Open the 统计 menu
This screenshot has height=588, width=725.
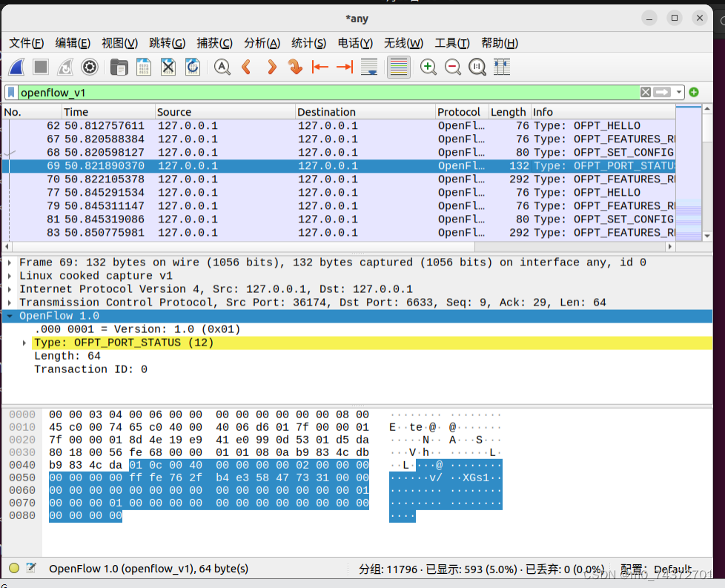pyautogui.click(x=308, y=43)
